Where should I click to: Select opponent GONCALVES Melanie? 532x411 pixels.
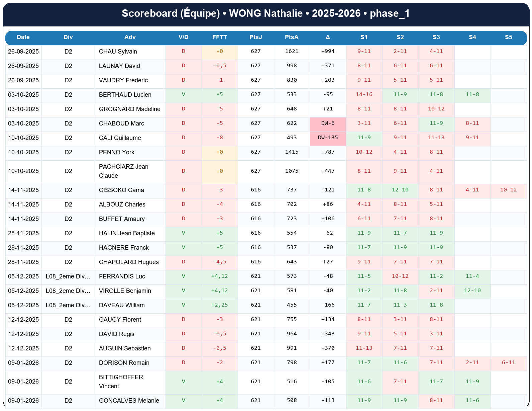coord(129,401)
